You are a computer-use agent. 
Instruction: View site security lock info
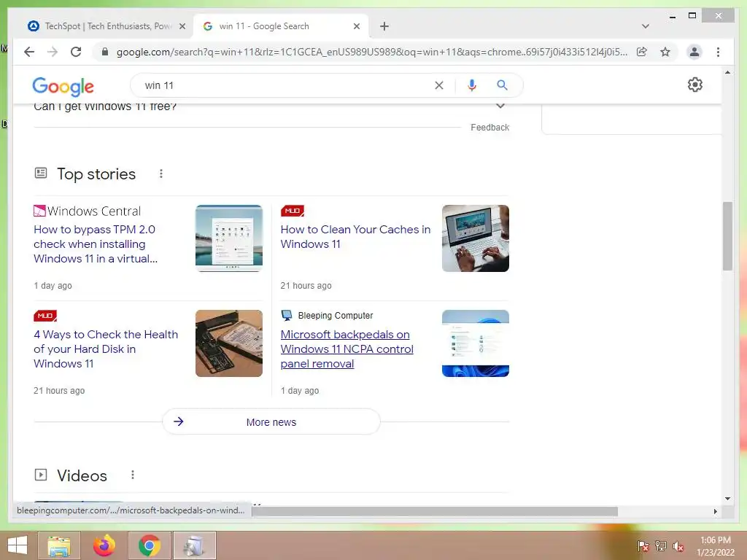[x=105, y=52]
